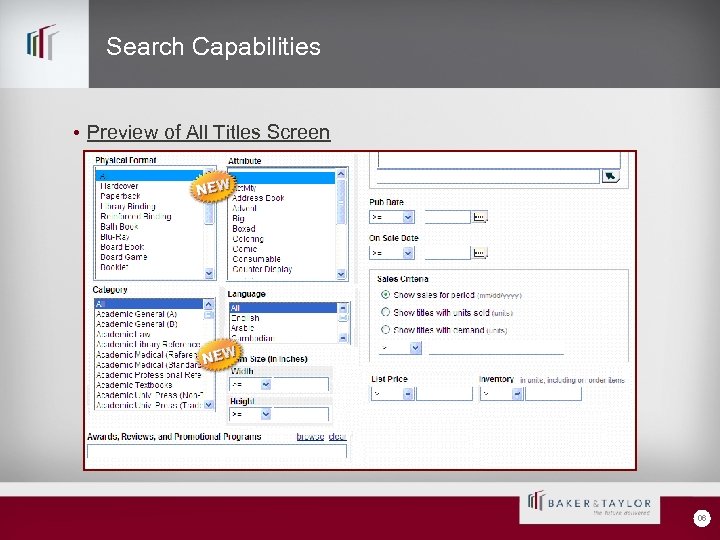Image resolution: width=720 pixels, height=540 pixels.
Task: Open Height operator dropdown
Action: [266, 414]
